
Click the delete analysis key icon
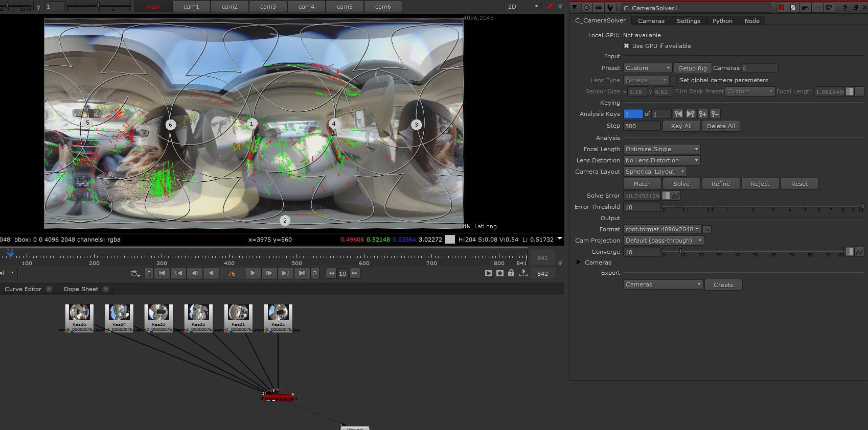pyautogui.click(x=715, y=114)
